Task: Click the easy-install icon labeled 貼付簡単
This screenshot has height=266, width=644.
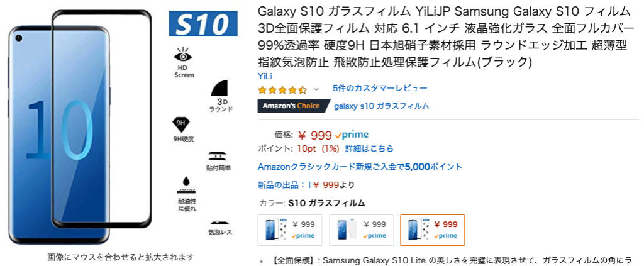Action: [218, 155]
